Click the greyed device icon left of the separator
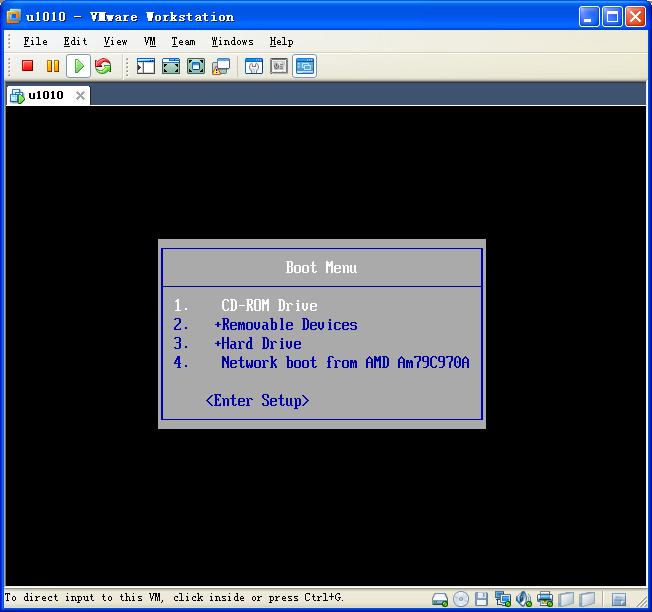The image size is (652, 612). [587, 599]
